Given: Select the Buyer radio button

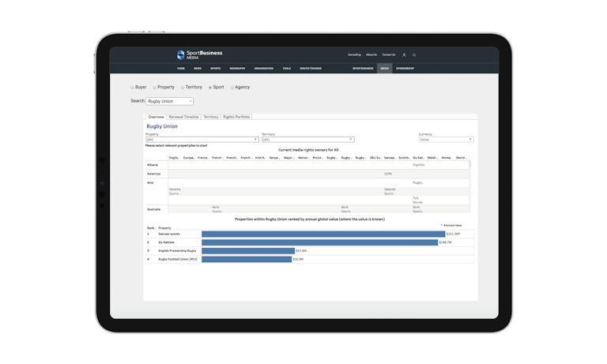Looking at the screenshot, I should (133, 88).
